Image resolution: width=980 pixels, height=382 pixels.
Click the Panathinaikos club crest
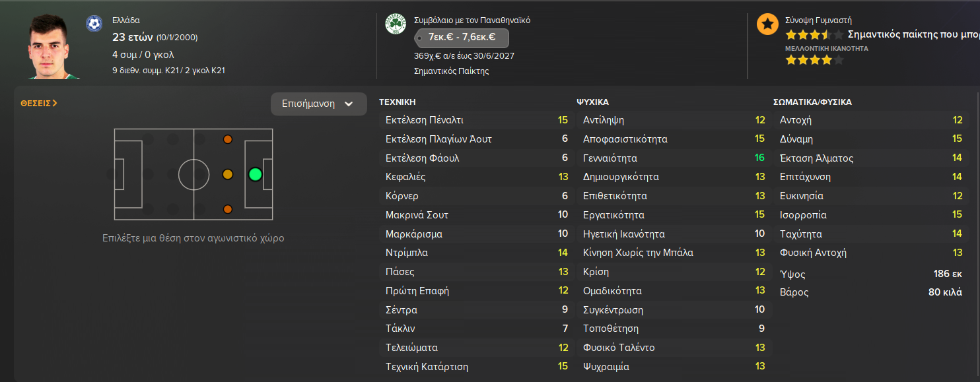(x=395, y=24)
